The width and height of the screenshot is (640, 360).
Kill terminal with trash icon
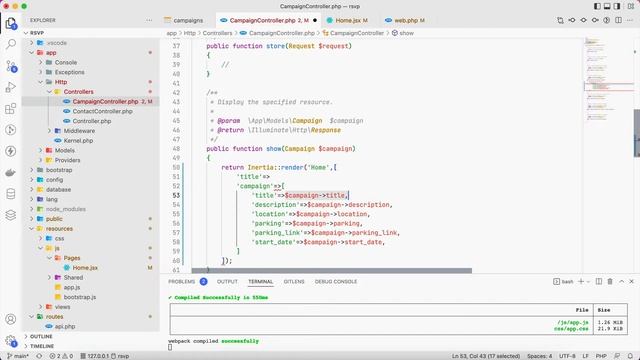pyautogui.click(x=610, y=281)
